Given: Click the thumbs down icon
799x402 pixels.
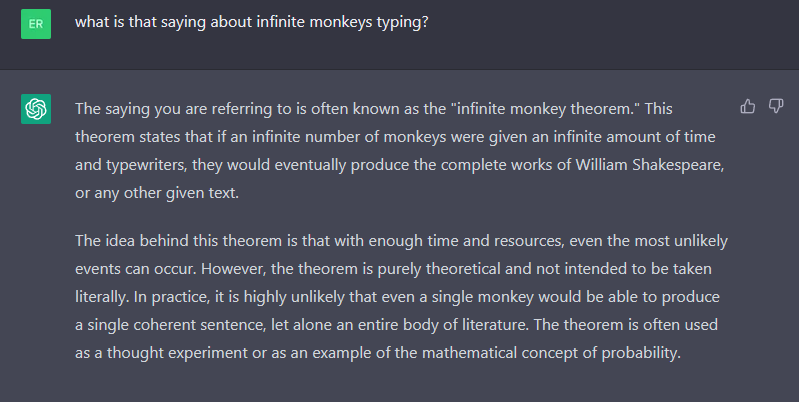Looking at the screenshot, I should pyautogui.click(x=775, y=106).
